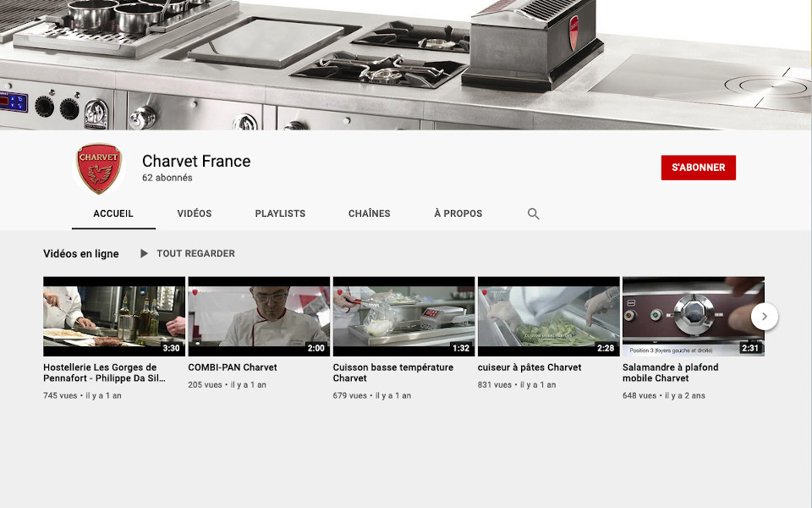Open the PLAYLISTS tab
This screenshot has width=812, height=508.
point(280,213)
